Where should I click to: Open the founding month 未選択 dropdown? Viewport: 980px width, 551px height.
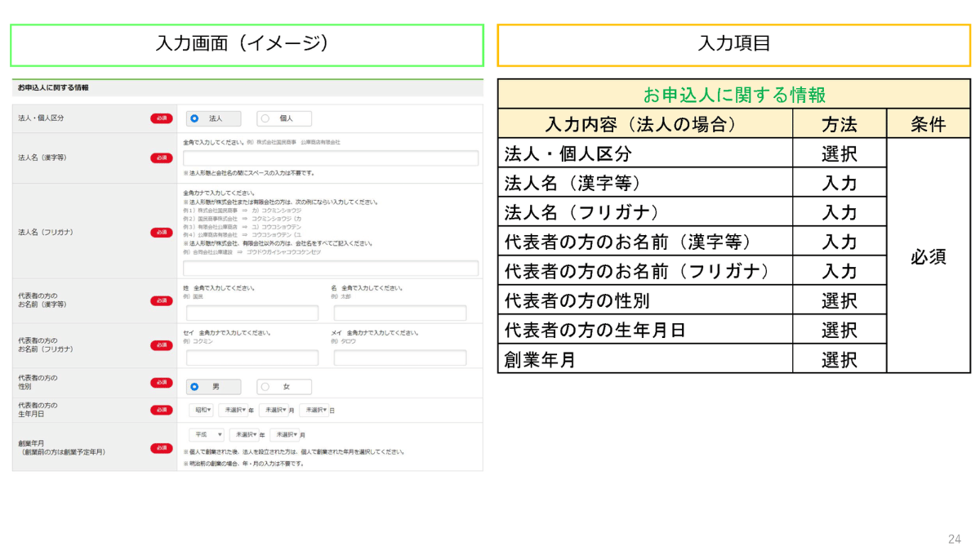(284, 435)
